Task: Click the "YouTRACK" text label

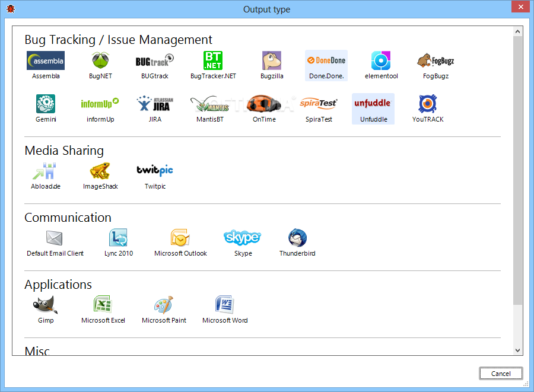Action: pos(428,119)
